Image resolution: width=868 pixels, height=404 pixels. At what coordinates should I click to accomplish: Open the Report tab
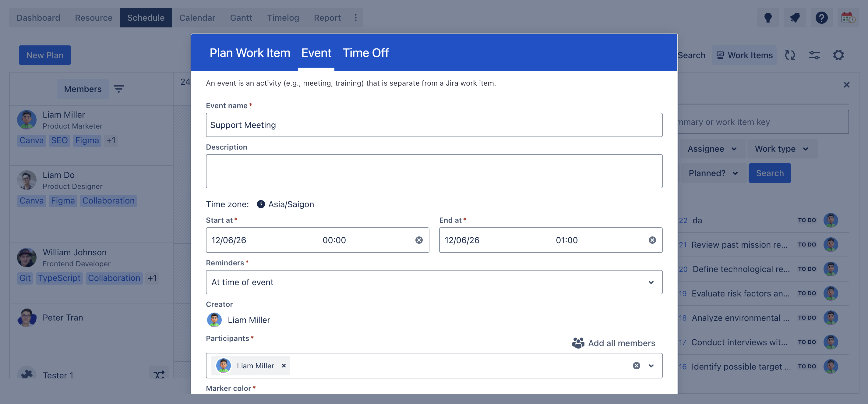[327, 18]
